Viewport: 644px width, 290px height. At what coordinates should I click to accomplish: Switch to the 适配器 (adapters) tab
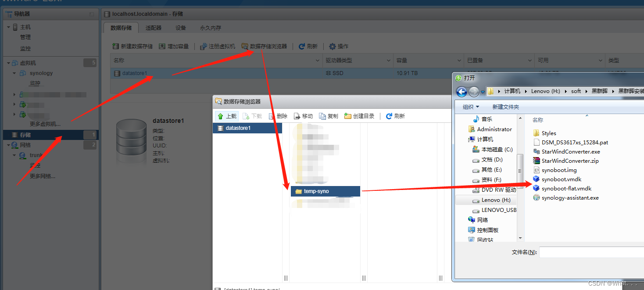(x=154, y=28)
